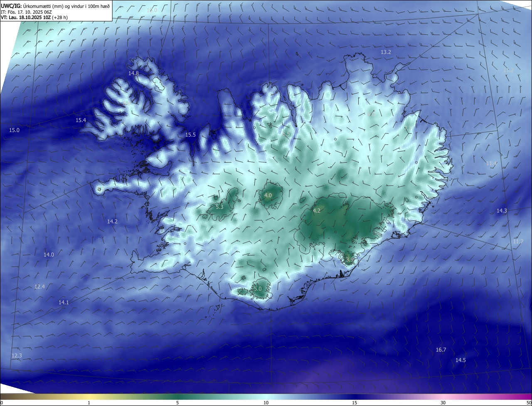Click the 15.4 value label
Image resolution: width=532 pixels, height=406 pixels.
pyautogui.click(x=81, y=120)
